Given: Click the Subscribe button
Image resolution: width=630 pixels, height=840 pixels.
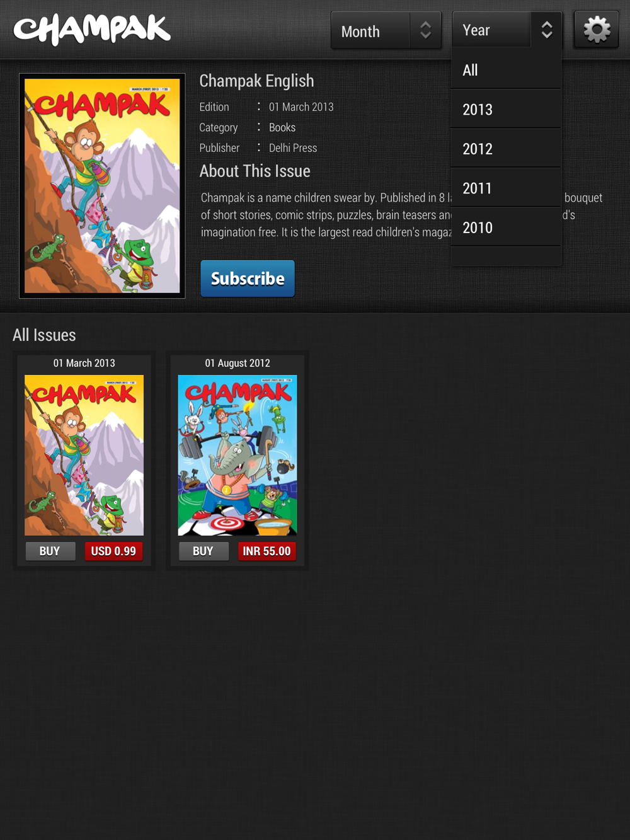Looking at the screenshot, I should tap(248, 279).
